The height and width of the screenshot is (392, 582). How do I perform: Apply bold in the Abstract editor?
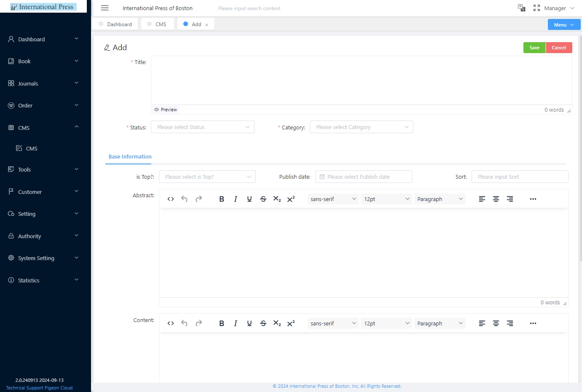222,199
